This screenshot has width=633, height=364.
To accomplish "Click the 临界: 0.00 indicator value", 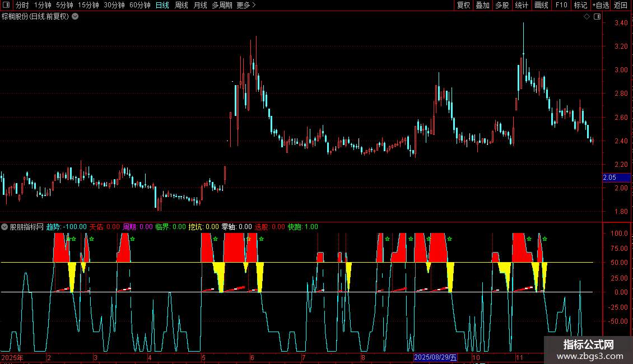I will pos(171,227).
